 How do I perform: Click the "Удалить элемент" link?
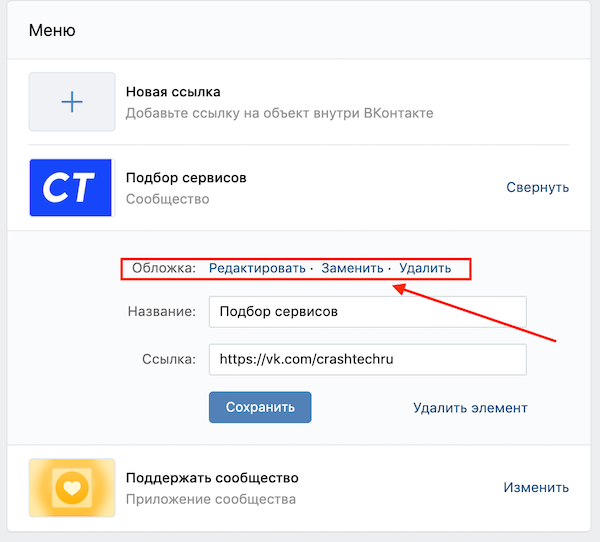[470, 407]
